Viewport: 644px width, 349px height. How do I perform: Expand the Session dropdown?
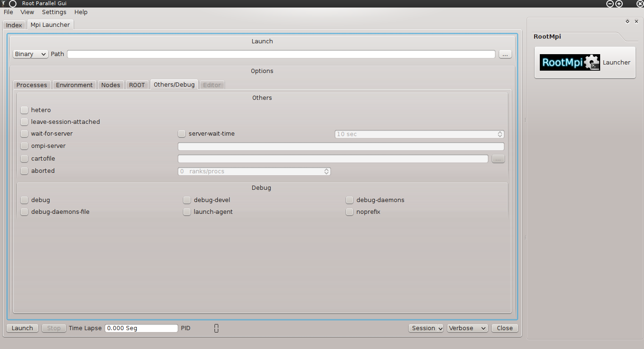coord(426,328)
